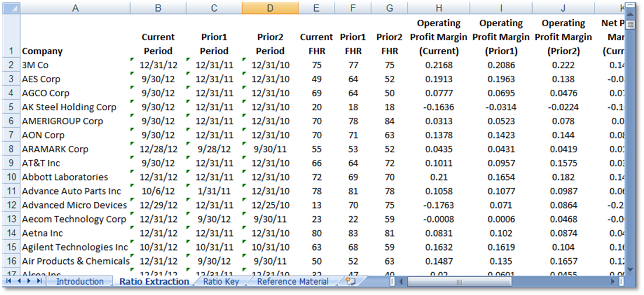Go to previous sheet tab navigation arrow
The height and width of the screenshot is (295, 644).
click(x=19, y=281)
